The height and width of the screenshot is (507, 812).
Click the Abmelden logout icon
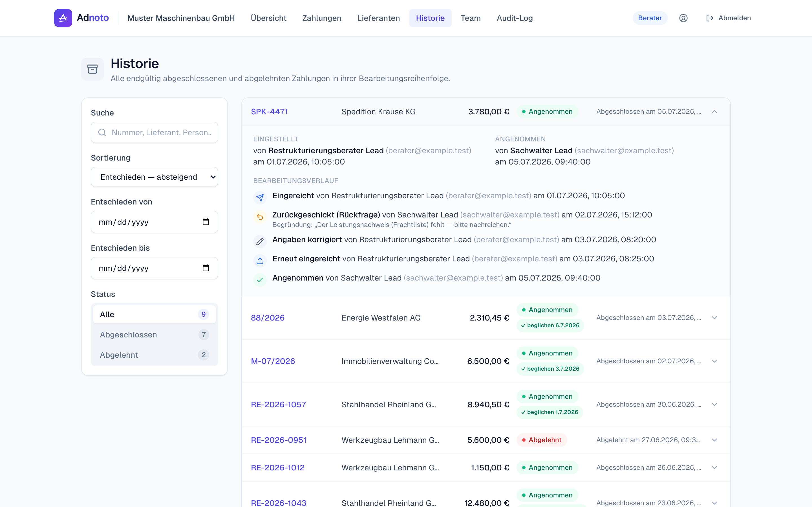click(x=710, y=18)
